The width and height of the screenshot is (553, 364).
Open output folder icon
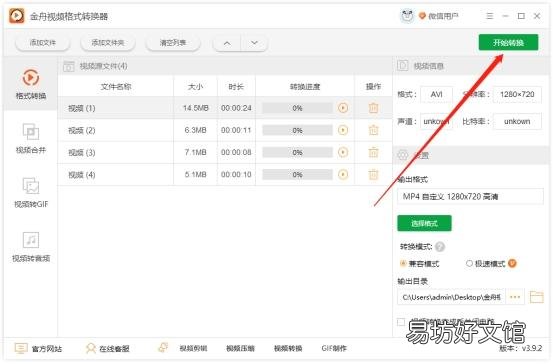point(536,297)
